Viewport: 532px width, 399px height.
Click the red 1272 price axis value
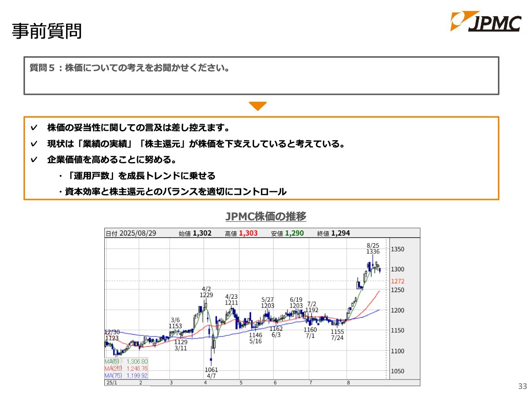click(x=397, y=281)
